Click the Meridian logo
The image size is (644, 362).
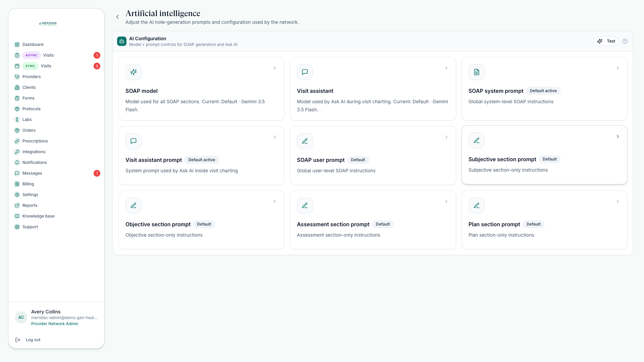tap(48, 23)
